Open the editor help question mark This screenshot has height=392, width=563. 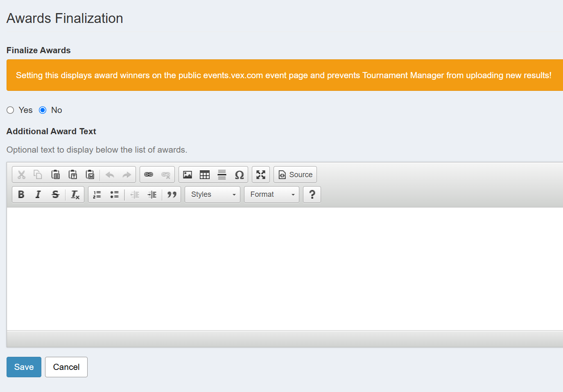[x=312, y=194]
